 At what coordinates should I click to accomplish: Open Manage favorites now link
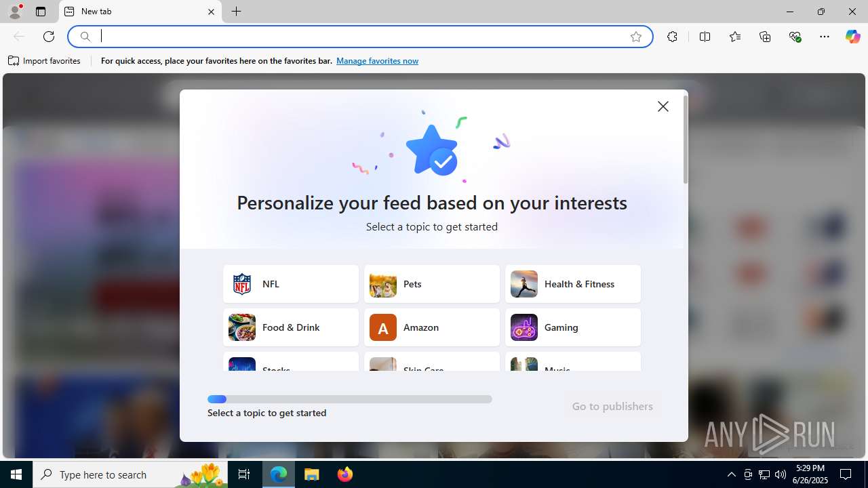click(377, 61)
